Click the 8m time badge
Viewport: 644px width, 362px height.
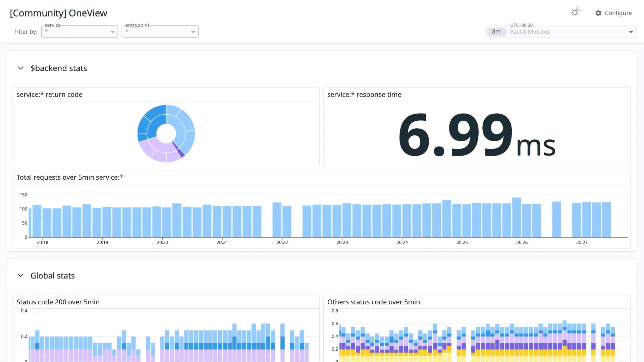(496, 32)
